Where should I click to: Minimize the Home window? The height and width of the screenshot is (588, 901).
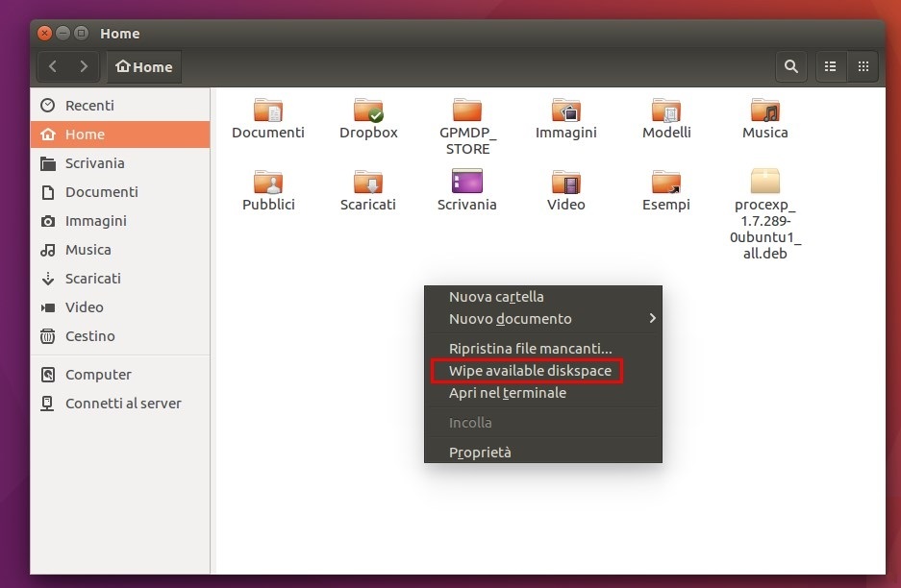(63, 34)
